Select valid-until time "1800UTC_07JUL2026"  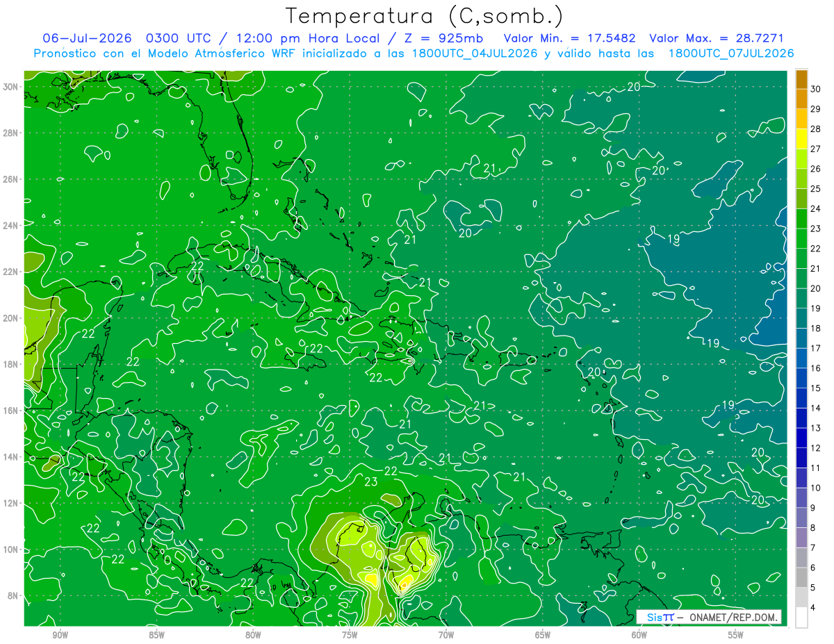click(730, 53)
